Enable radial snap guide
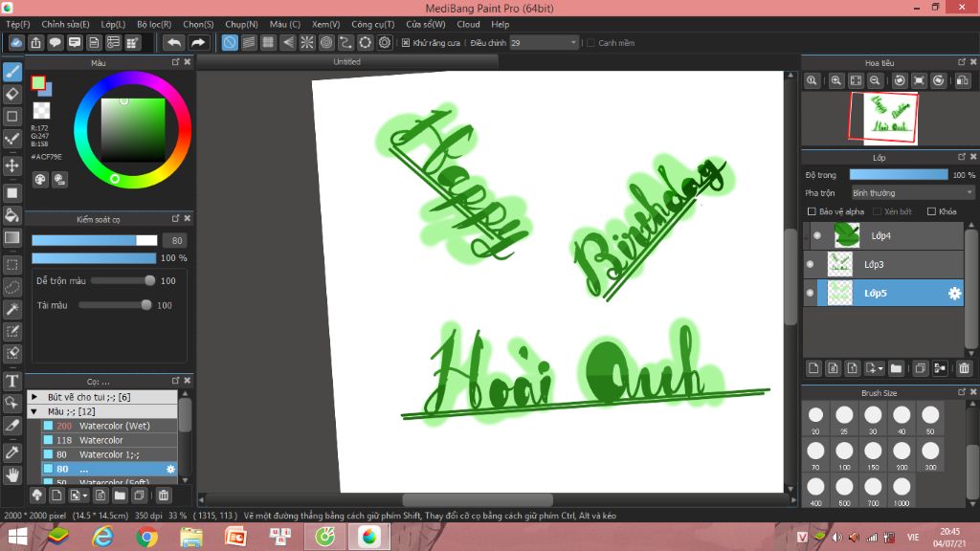Screen dimensions: 980x551 (307, 42)
